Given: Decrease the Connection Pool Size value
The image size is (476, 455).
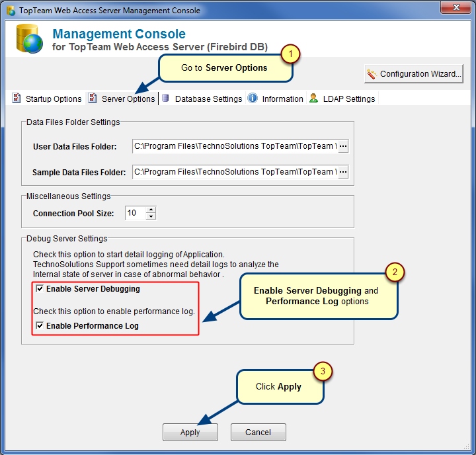Looking at the screenshot, I should pos(151,216).
